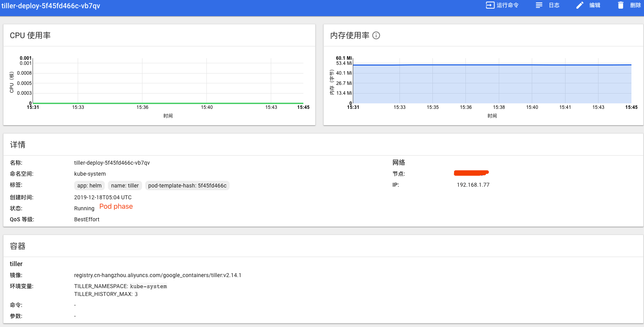Viewport: 644px width, 327px height.
Task: Click the delete trash icon
Action: tap(620, 5)
